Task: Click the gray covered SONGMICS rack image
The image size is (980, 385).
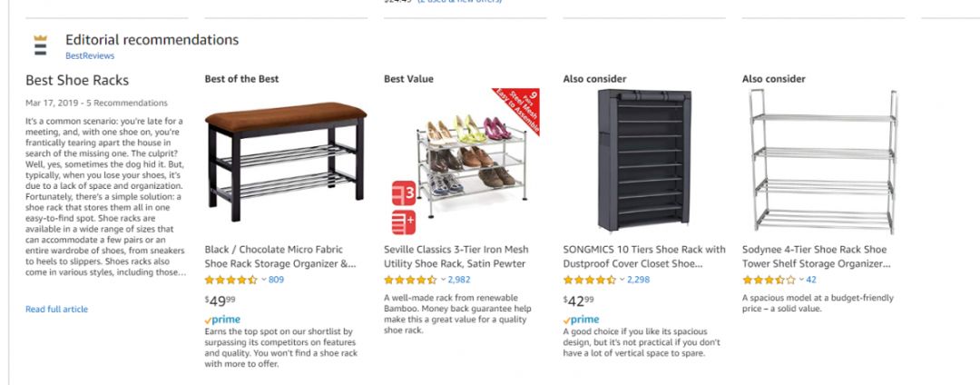Action: (643, 159)
